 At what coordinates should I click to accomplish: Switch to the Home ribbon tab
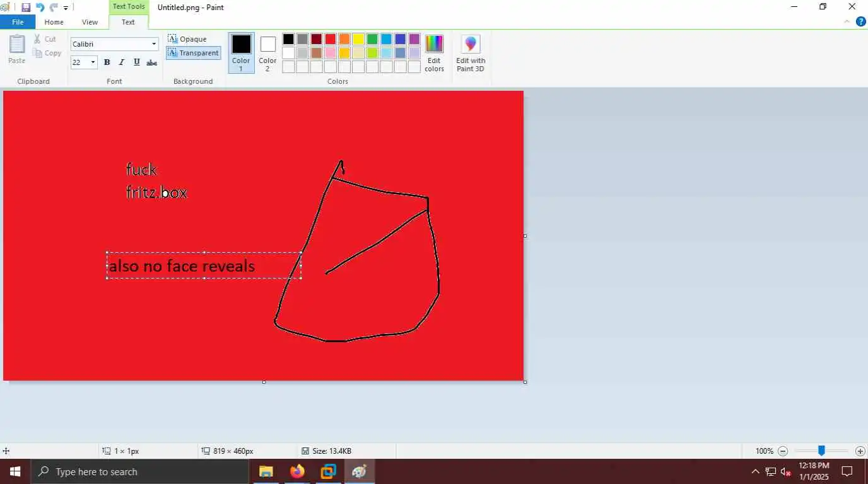[54, 22]
